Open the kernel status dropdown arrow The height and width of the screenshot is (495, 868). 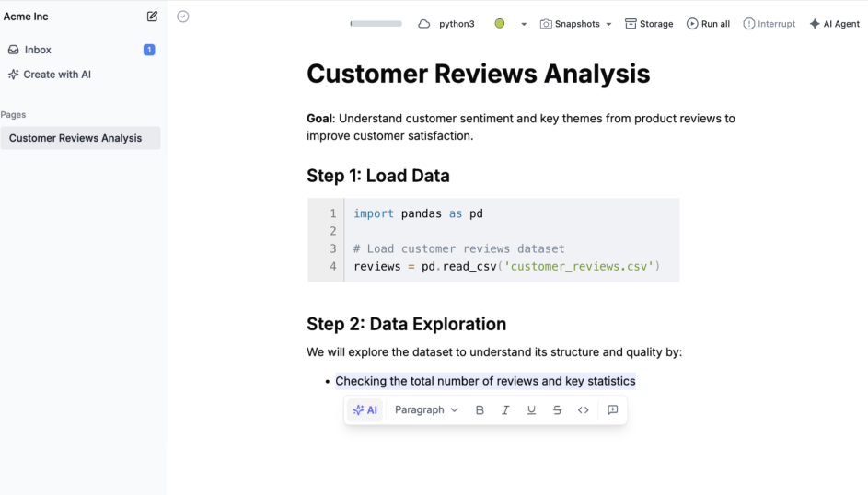click(x=524, y=24)
